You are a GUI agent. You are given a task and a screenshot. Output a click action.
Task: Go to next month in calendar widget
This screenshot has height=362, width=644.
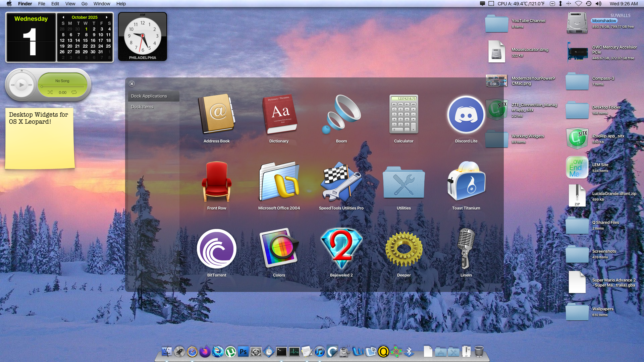tap(107, 17)
